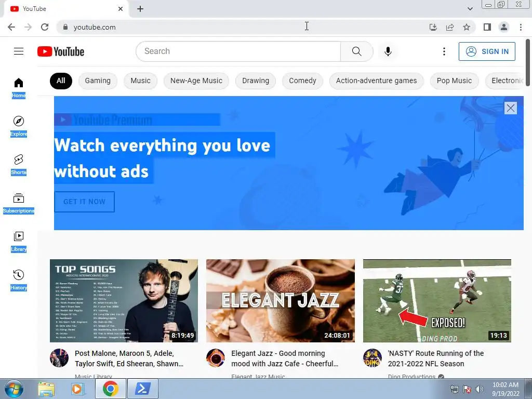
Task: Open Ding Productions channel avatar
Action: [x=372, y=358]
